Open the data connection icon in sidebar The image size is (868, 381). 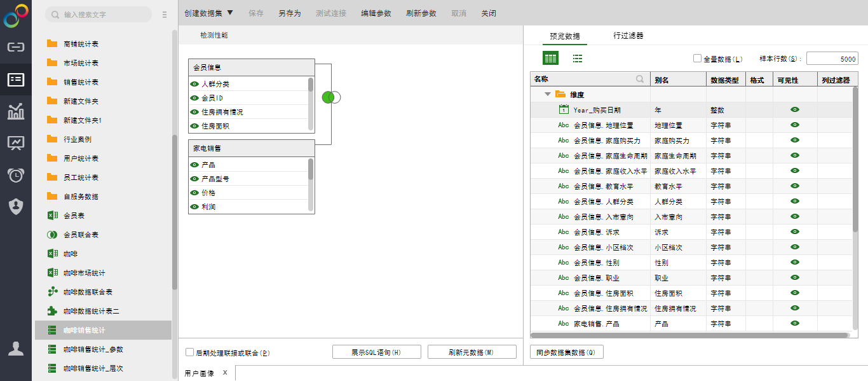coord(16,47)
